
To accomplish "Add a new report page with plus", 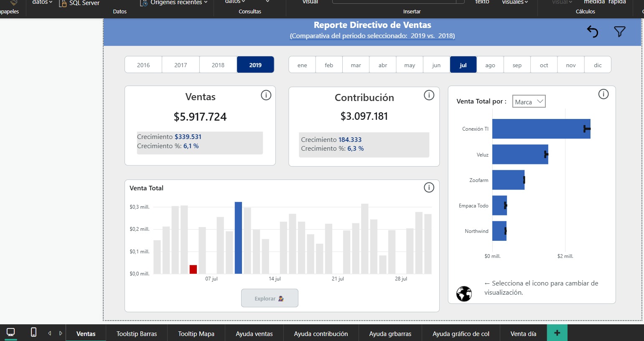I will (557, 333).
